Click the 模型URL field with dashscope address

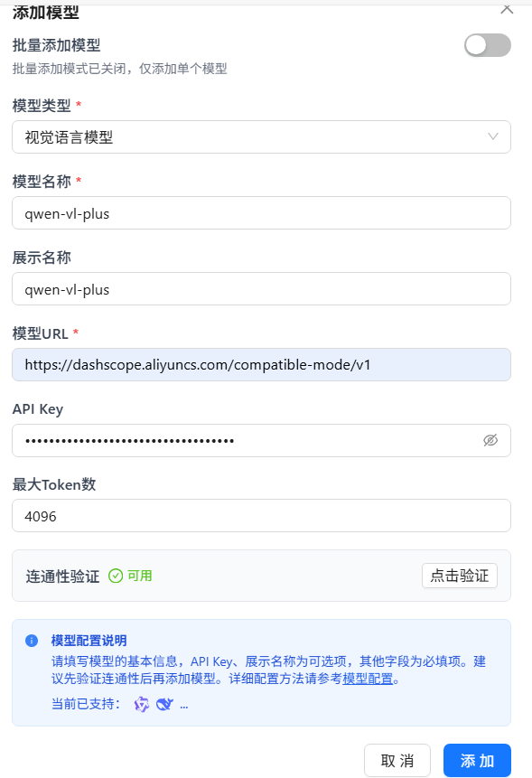pyautogui.click(x=261, y=363)
